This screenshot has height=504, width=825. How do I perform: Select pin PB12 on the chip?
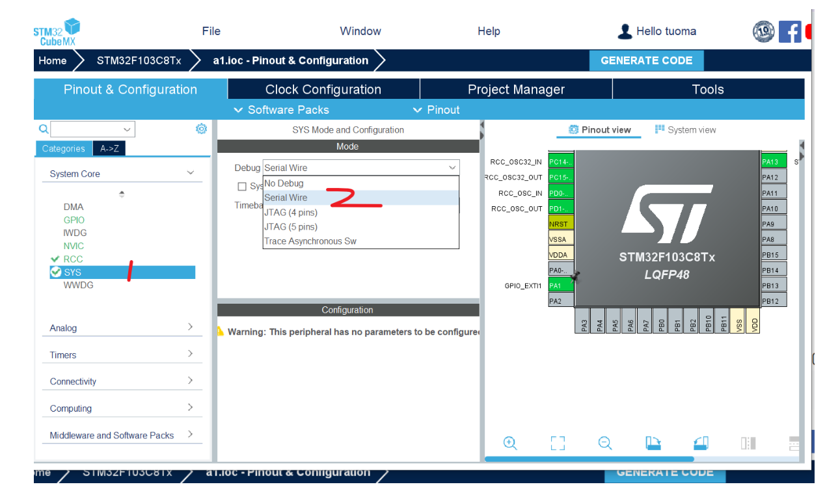pyautogui.click(x=774, y=300)
